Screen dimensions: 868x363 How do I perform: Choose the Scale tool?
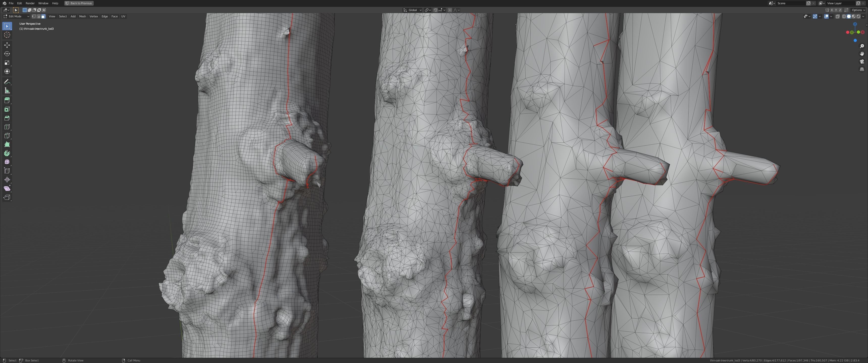[7, 63]
